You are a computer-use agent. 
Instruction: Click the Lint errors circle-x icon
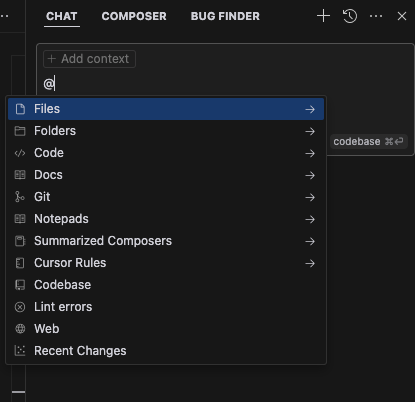(x=20, y=307)
